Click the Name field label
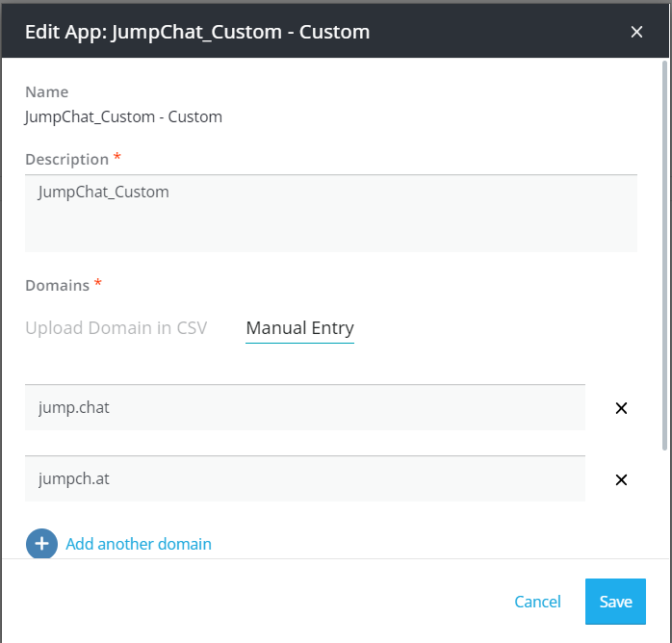Image resolution: width=672 pixels, height=643 pixels. click(x=46, y=92)
